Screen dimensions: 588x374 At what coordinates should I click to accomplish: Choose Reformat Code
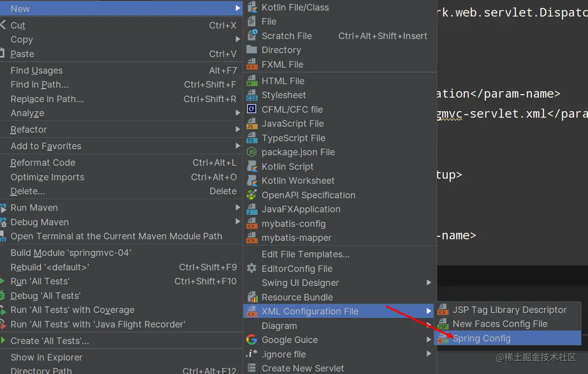click(121, 163)
